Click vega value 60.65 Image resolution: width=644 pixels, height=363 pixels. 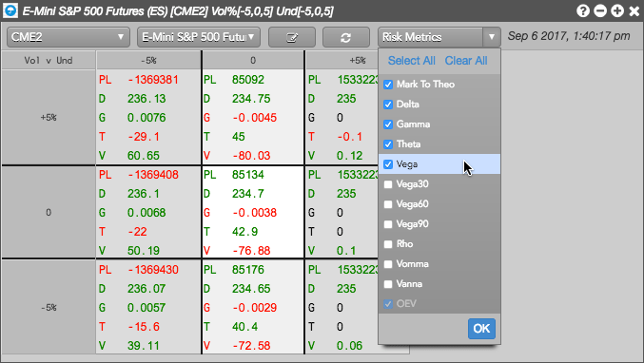144,156
